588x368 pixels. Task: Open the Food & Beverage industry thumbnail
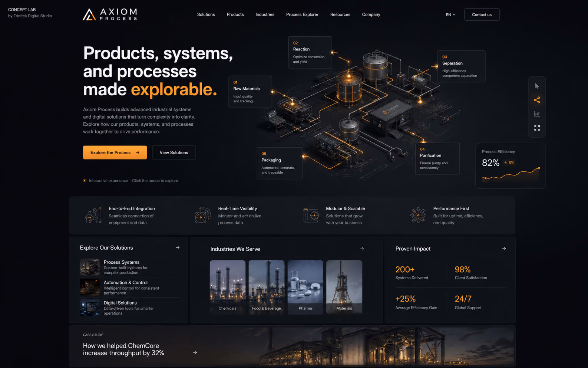(267, 287)
